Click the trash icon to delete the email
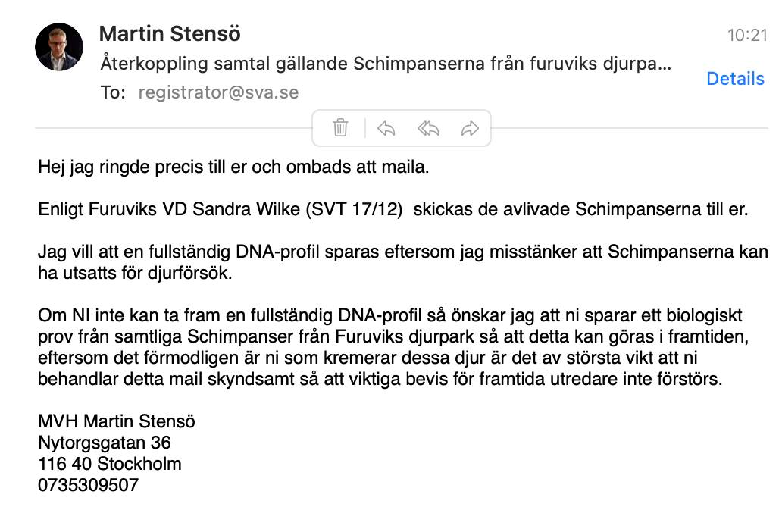The image size is (782, 532). [341, 128]
